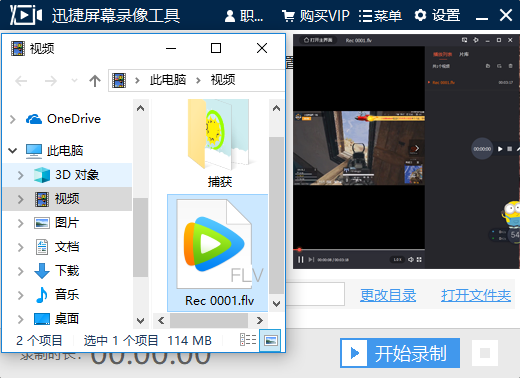Go up one folder level
The height and width of the screenshot is (378, 520).
point(95,81)
